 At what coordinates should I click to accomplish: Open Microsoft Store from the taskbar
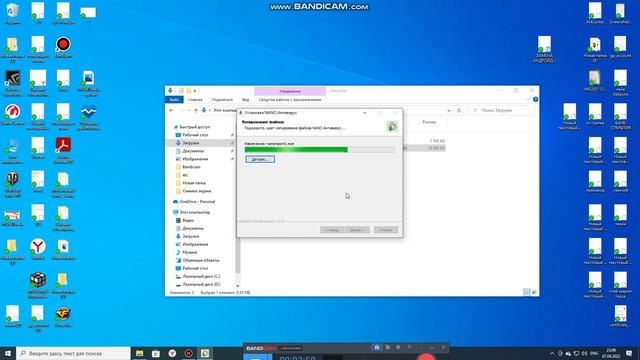click(156, 353)
